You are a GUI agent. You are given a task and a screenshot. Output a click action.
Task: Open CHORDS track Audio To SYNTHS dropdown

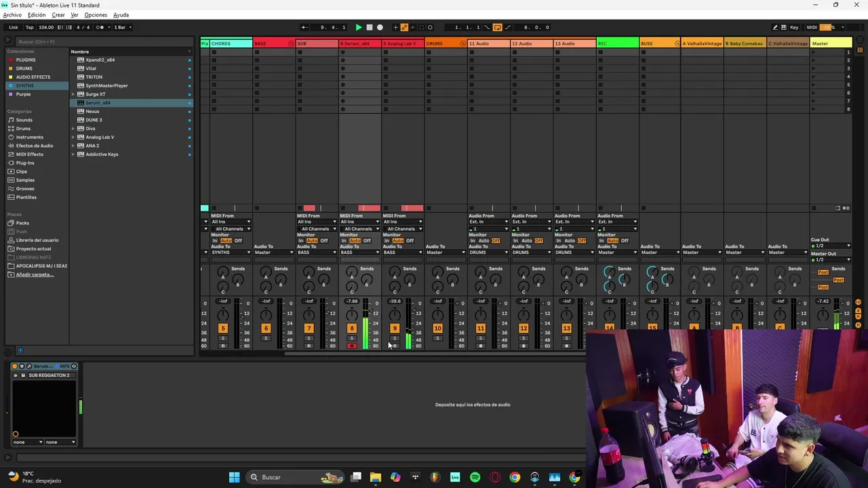tap(231, 252)
